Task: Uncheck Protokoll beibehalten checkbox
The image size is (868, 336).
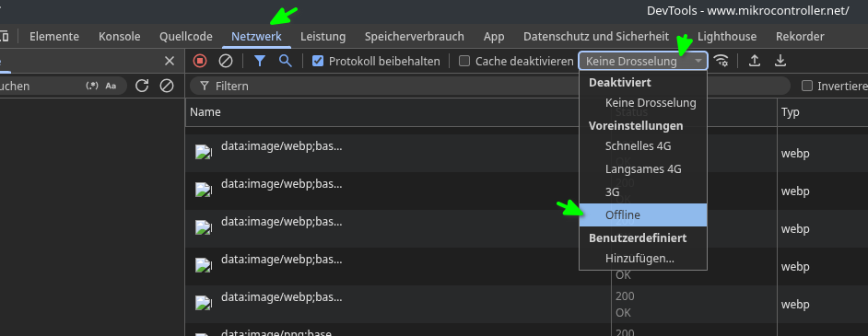Action: pos(318,61)
